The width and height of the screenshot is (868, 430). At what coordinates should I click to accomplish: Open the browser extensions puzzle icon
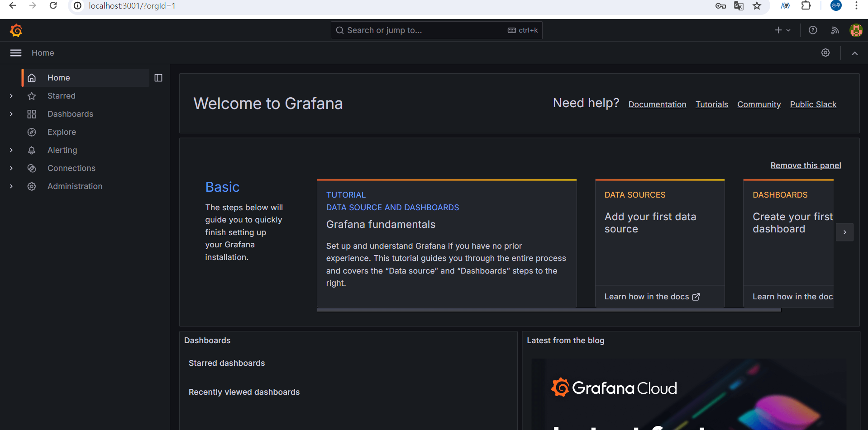coord(806,5)
